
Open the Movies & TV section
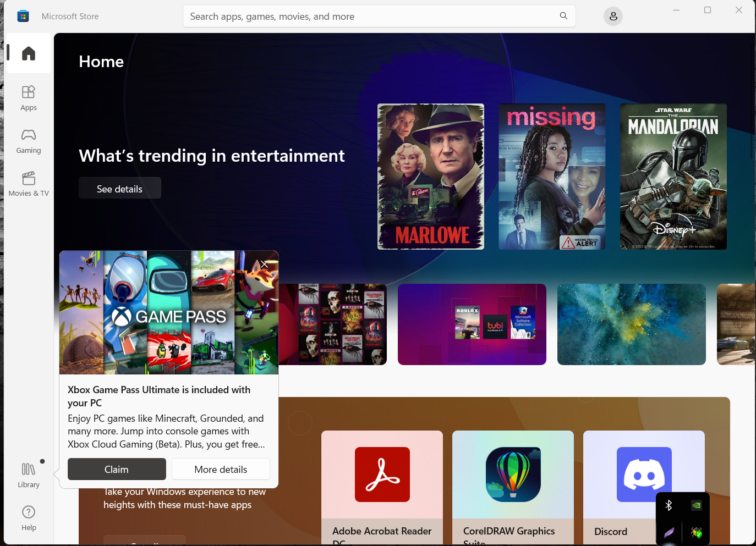pyautogui.click(x=29, y=184)
